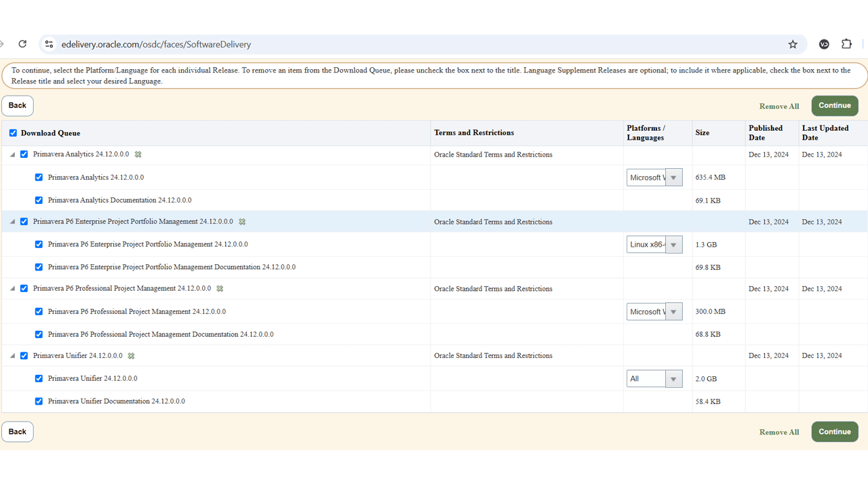Click the 68.8 KB size value

tap(708, 335)
